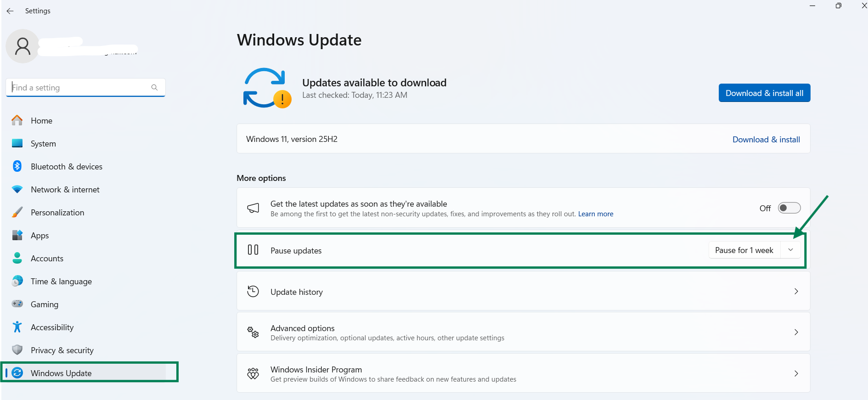Click the user profile avatar icon
Viewport: 868px width, 400px height.
tap(23, 46)
